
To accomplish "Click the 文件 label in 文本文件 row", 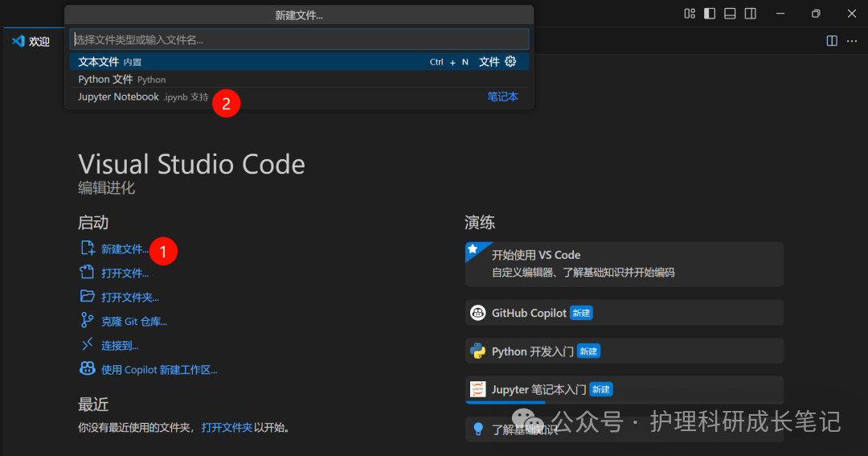I will [x=489, y=62].
